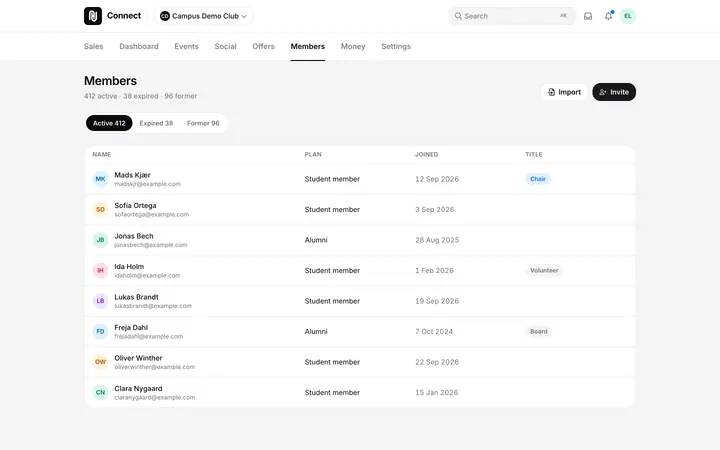The width and height of the screenshot is (720, 450).
Task: Click the TITLE column header
Action: click(x=534, y=154)
